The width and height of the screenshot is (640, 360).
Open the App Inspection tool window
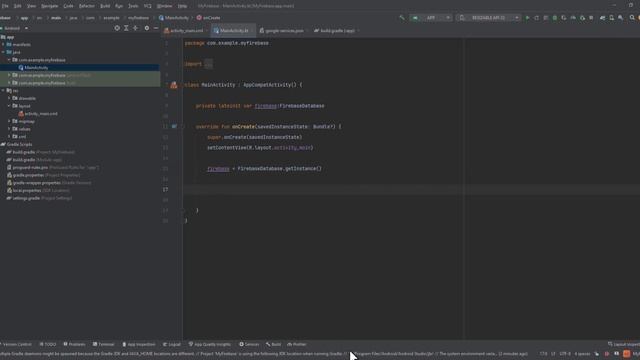[x=139, y=344]
